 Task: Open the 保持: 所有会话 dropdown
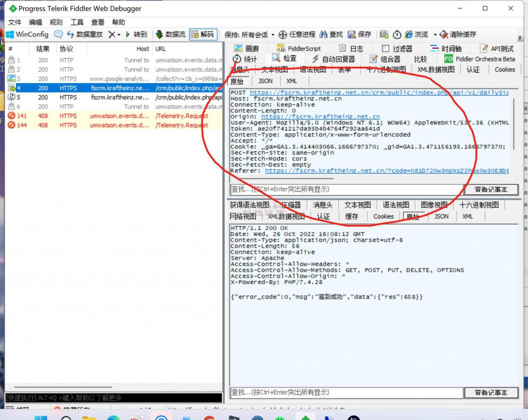tap(249, 35)
